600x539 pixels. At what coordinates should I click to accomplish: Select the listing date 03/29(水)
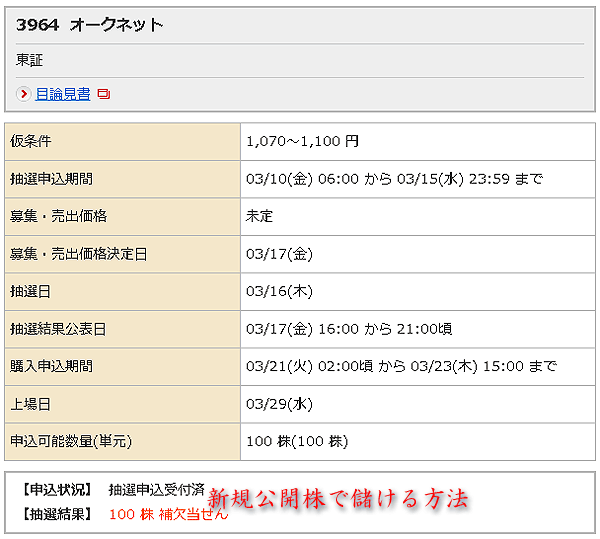tap(279, 404)
